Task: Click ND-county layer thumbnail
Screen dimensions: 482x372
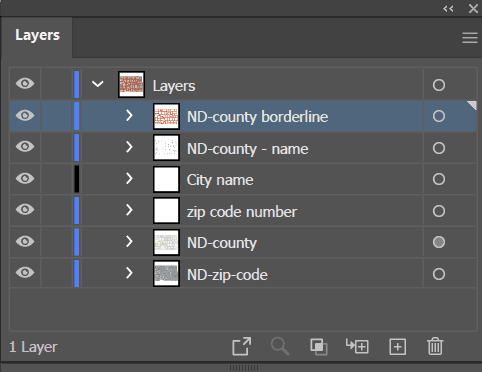Action: pos(166,242)
